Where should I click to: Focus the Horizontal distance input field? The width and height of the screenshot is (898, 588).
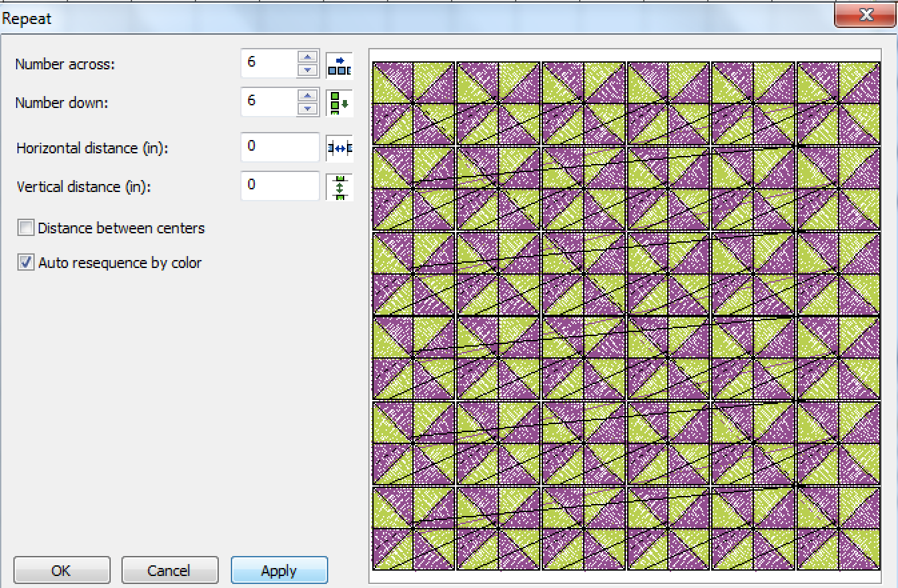[x=280, y=147]
